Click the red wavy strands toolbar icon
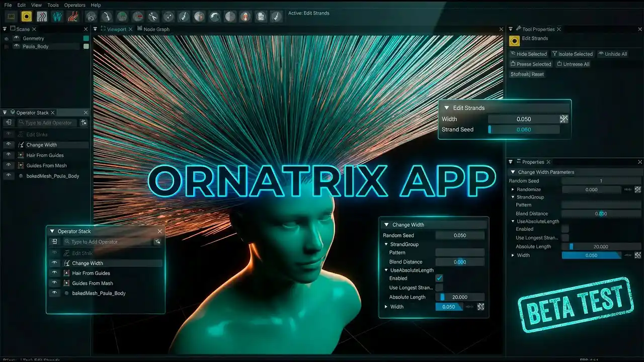The width and height of the screenshot is (644, 362). click(73, 17)
